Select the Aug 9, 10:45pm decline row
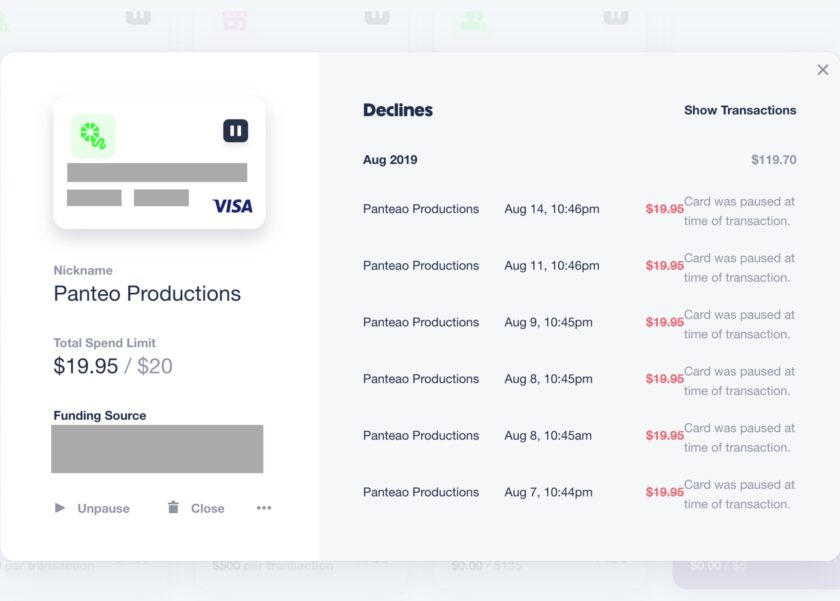840x601 pixels. point(579,325)
